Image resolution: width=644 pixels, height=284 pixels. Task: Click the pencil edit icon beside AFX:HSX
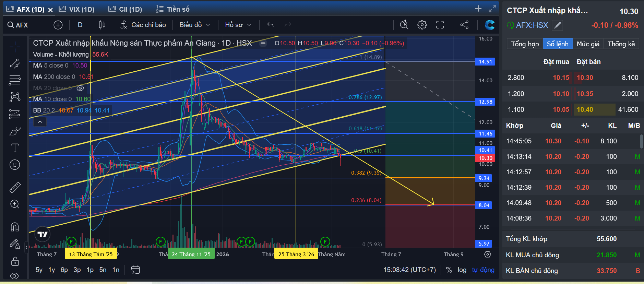pos(558,25)
